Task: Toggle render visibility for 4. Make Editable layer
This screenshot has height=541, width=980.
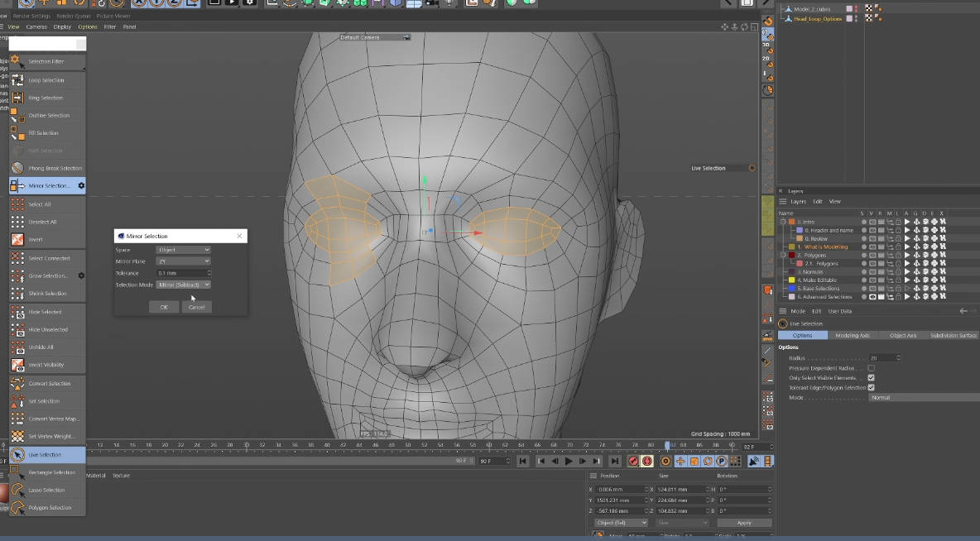Action: [882, 280]
